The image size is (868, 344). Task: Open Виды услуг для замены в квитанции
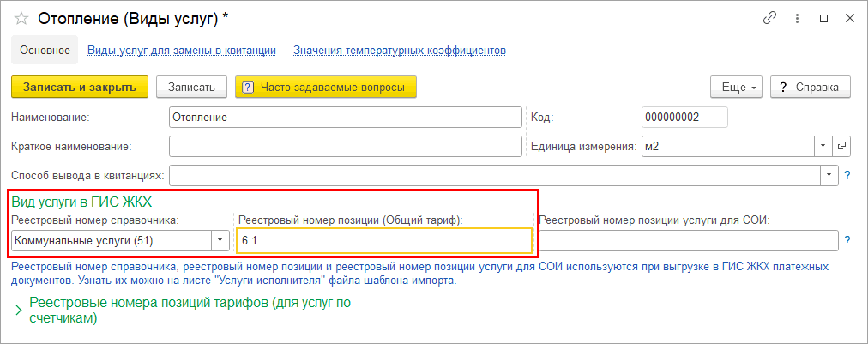[182, 51]
